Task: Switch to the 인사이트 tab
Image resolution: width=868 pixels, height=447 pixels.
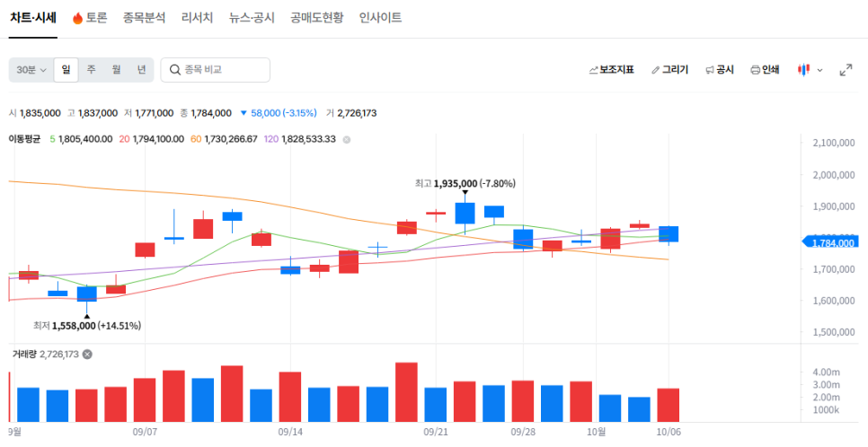Action: point(380,18)
